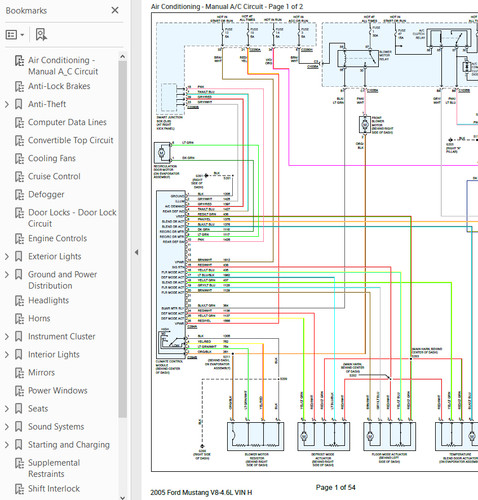Expand the Seats bookmark
The image size is (478, 500).
tap(7, 409)
